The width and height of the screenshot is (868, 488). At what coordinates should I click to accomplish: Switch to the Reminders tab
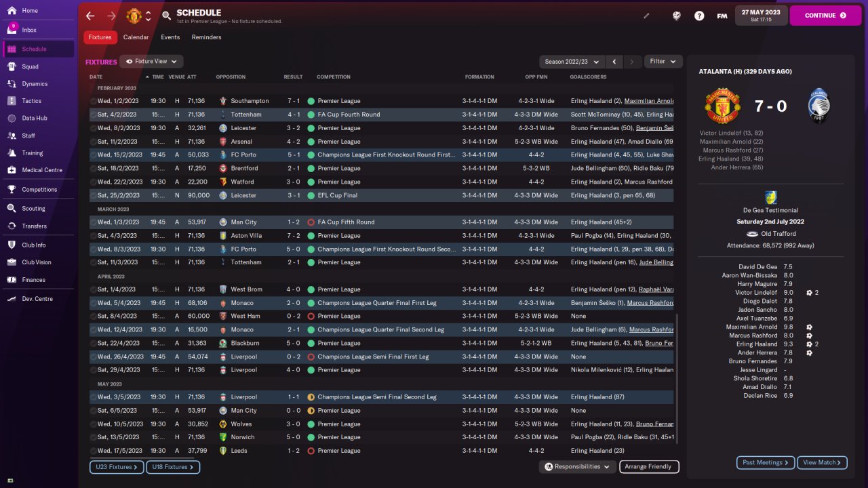click(206, 37)
